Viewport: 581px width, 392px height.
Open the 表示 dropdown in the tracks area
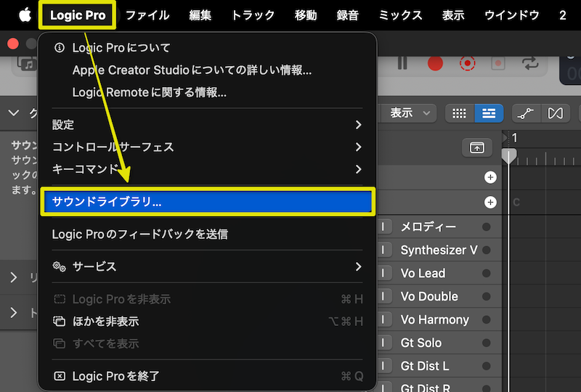410,113
